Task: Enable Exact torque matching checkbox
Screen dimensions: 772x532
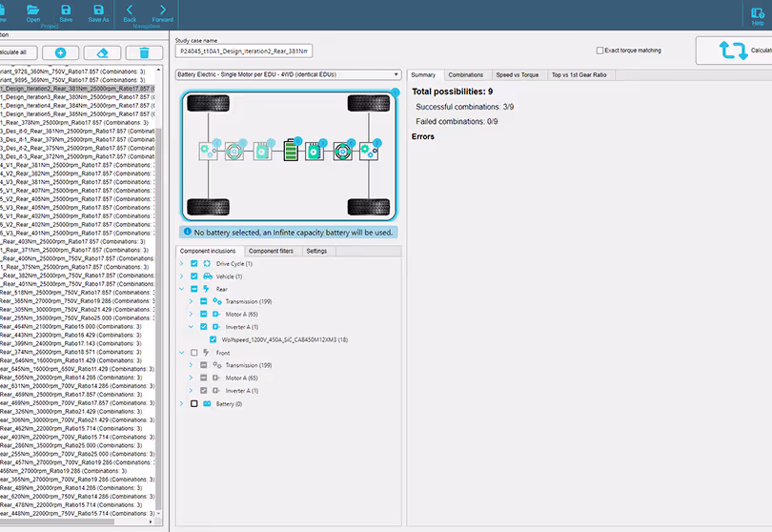Action: point(599,51)
